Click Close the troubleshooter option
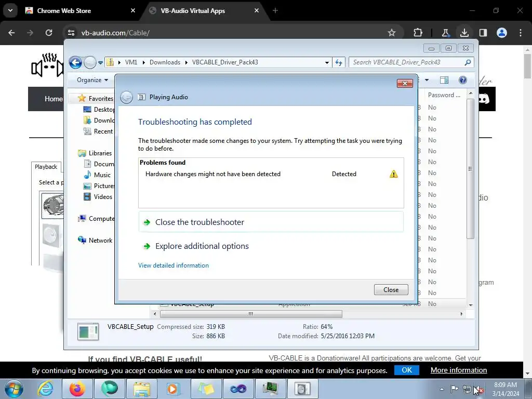 [x=271, y=222]
